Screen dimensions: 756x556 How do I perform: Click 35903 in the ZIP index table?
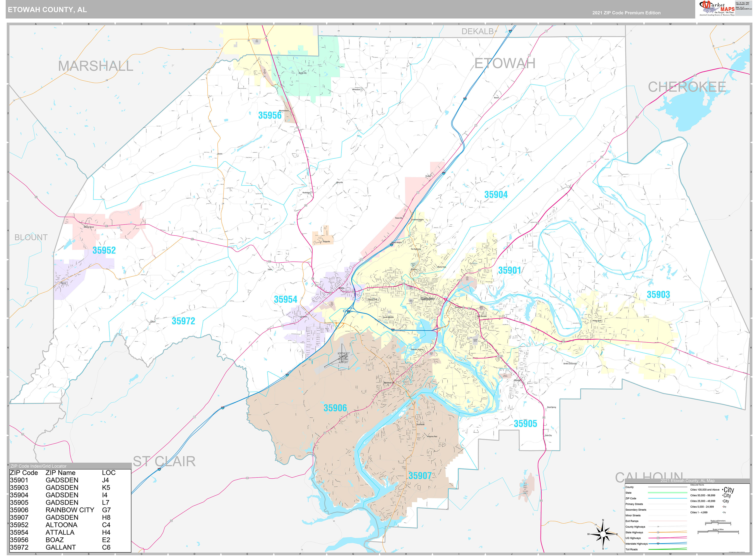[19, 487]
